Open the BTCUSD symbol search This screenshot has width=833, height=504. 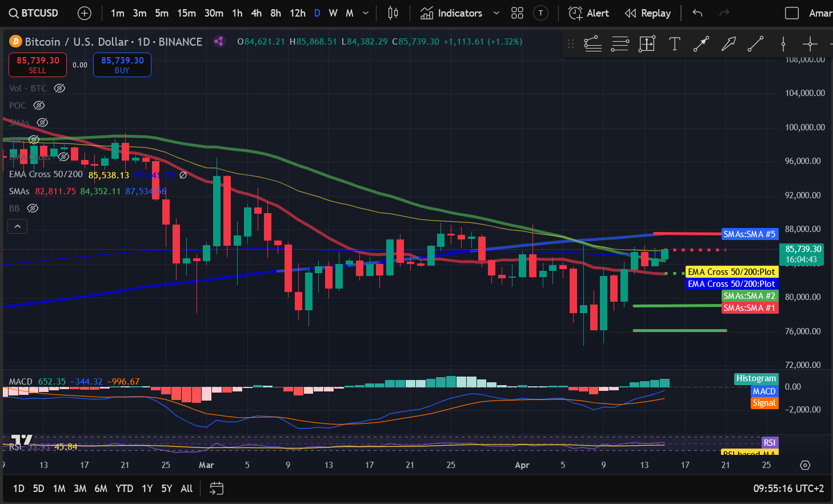[x=34, y=13]
